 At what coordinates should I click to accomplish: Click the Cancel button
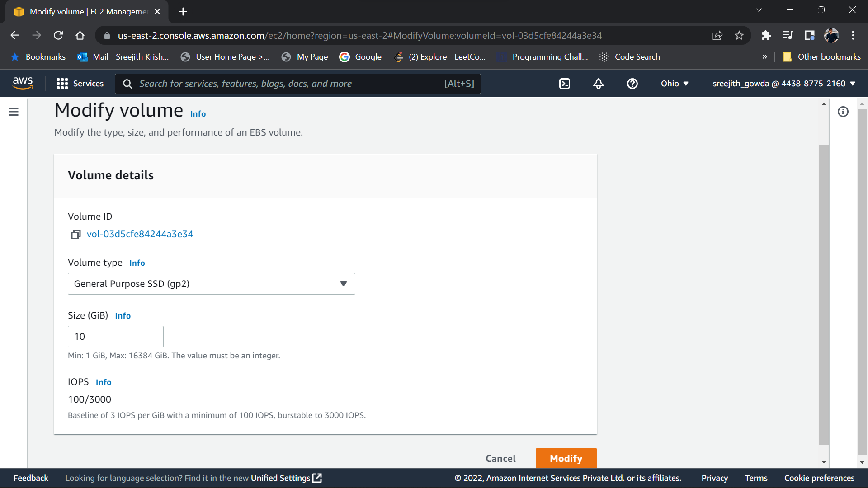(500, 458)
